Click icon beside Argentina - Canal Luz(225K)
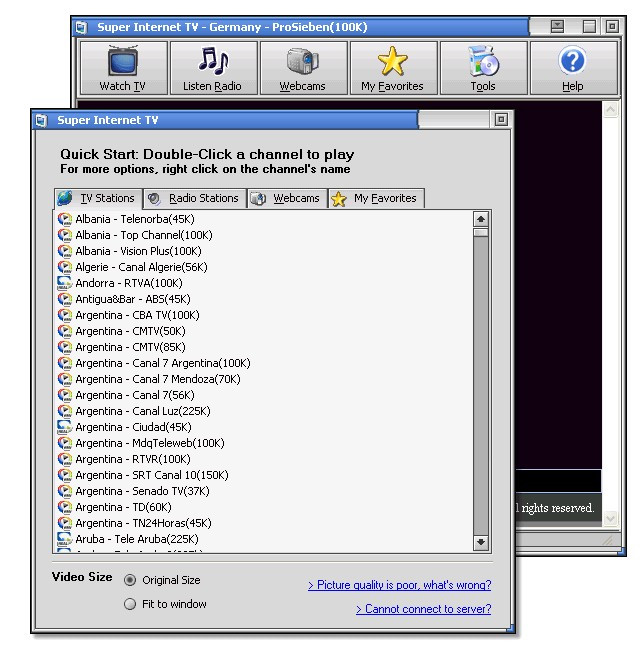 click(65, 411)
